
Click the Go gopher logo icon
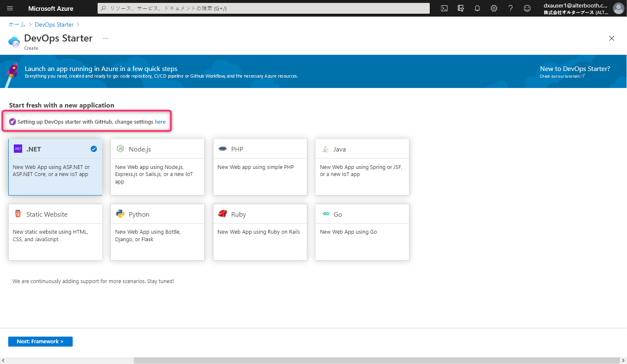tap(326, 214)
